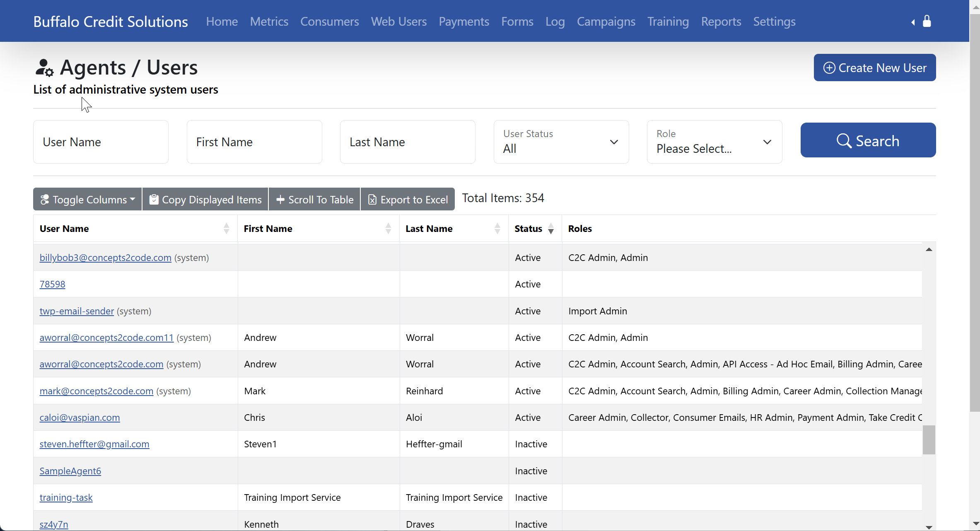The height and width of the screenshot is (531, 980).
Task: Sort table by Last Name arrows
Action: (497, 229)
